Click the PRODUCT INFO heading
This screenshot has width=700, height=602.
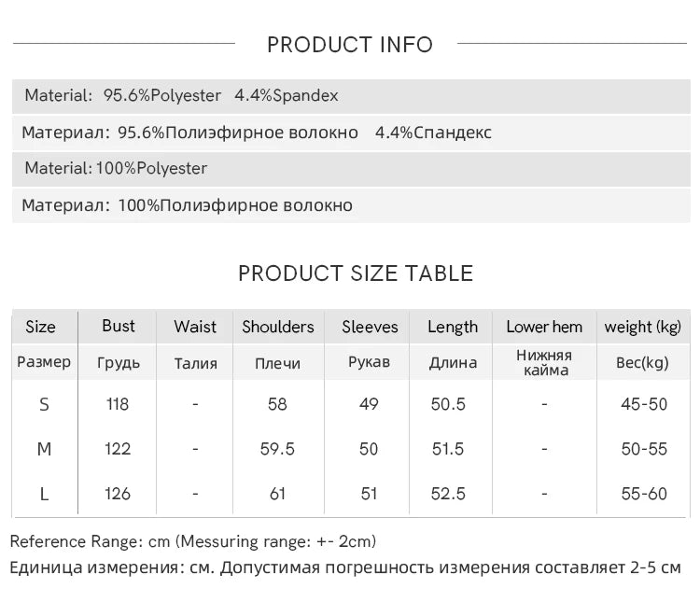pyautogui.click(x=350, y=45)
